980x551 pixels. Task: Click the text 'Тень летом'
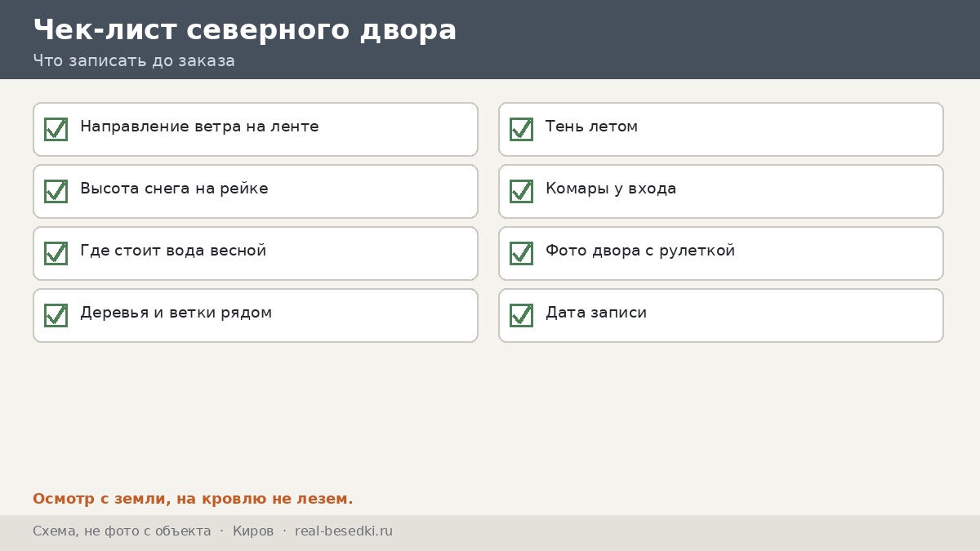[x=591, y=127]
